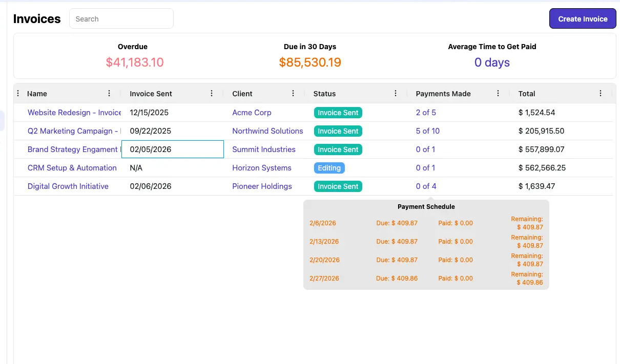Open the Website Redesign invoice link

[74, 113]
